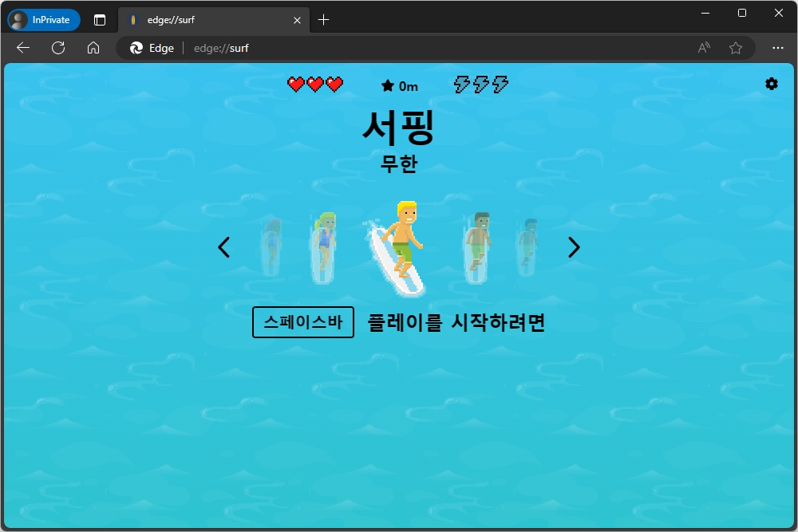Open a new tab with plus button
This screenshot has width=798, height=532.
point(324,20)
